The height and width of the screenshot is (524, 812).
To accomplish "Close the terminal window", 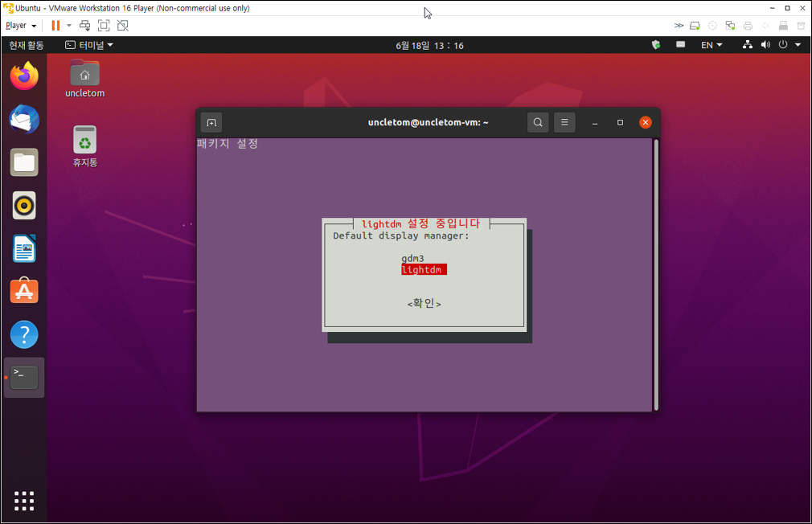I will click(x=646, y=123).
